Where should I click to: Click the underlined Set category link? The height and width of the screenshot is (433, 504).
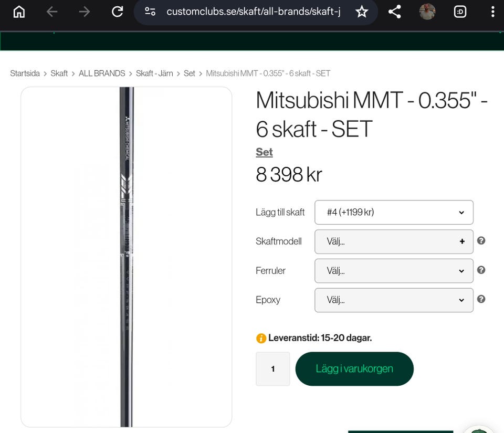point(264,152)
